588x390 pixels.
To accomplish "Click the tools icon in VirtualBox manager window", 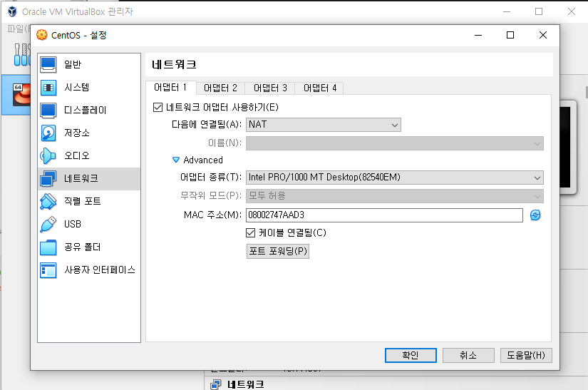I will point(21,55).
